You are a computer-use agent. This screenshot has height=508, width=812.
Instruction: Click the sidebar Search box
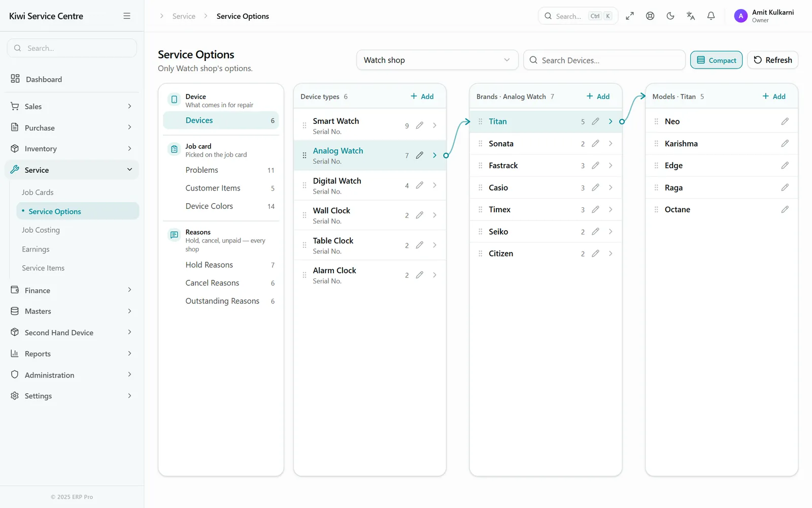coord(72,48)
